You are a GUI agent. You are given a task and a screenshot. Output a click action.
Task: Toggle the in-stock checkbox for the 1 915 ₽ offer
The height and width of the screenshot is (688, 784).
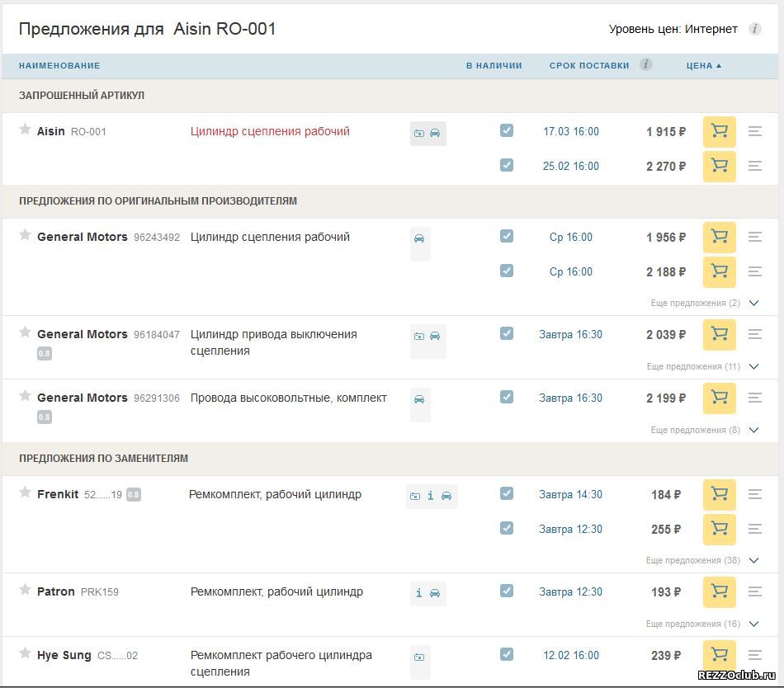(x=507, y=130)
